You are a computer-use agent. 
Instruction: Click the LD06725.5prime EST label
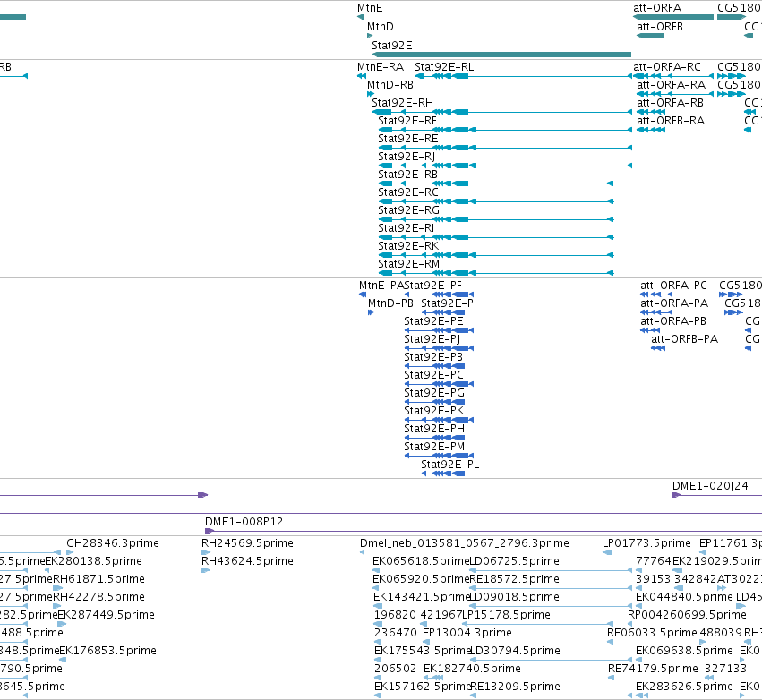(x=515, y=561)
